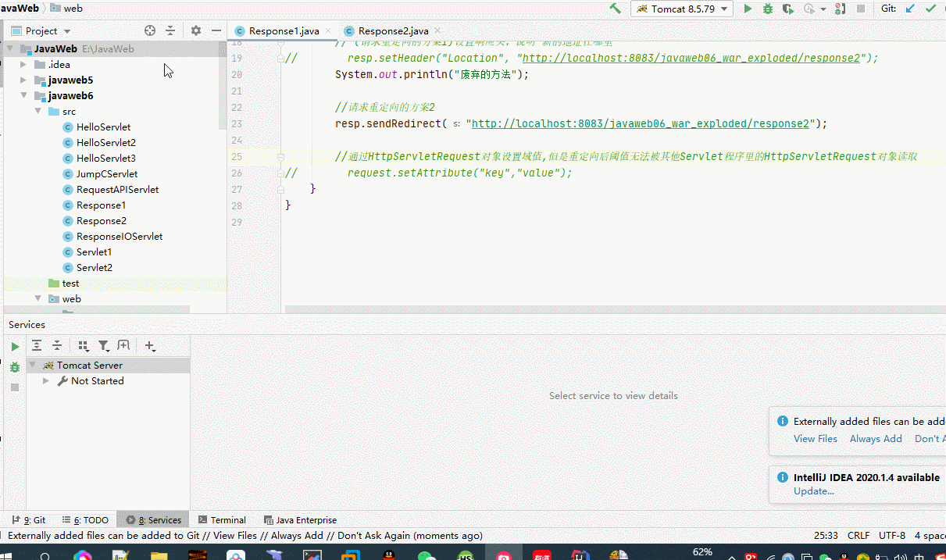The image size is (946, 560).
Task: Click View Files link in notification
Action: click(816, 438)
